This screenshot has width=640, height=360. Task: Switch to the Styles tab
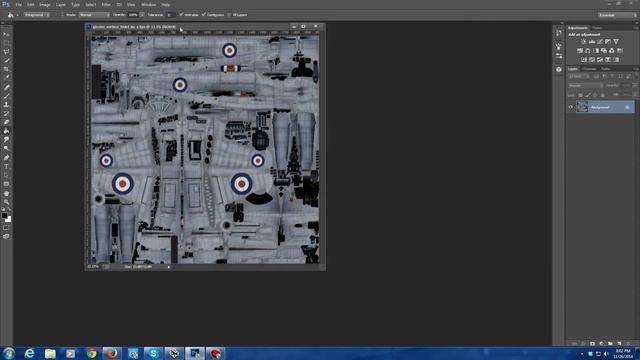tap(597, 28)
